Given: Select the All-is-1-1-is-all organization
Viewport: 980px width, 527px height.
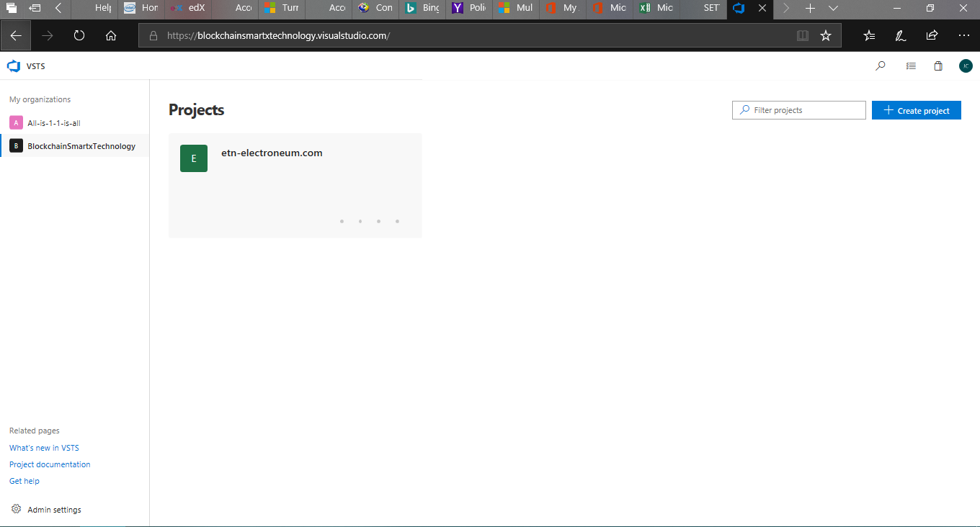Looking at the screenshot, I should point(75,123).
